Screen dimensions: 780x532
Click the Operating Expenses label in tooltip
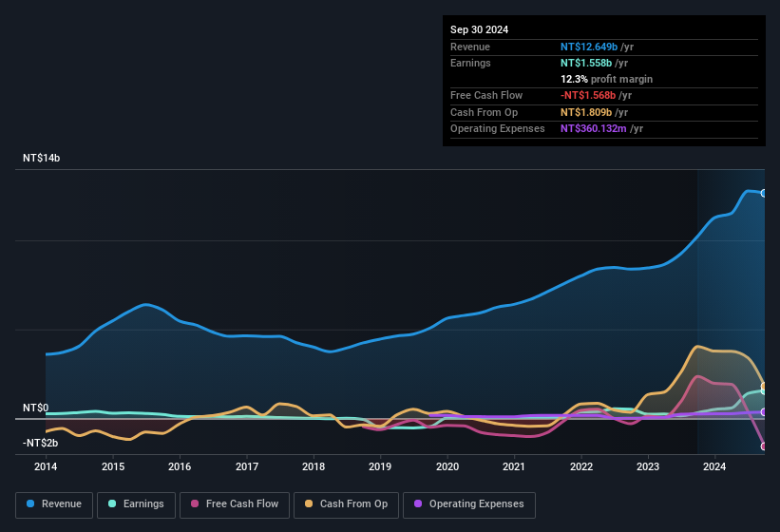498,128
